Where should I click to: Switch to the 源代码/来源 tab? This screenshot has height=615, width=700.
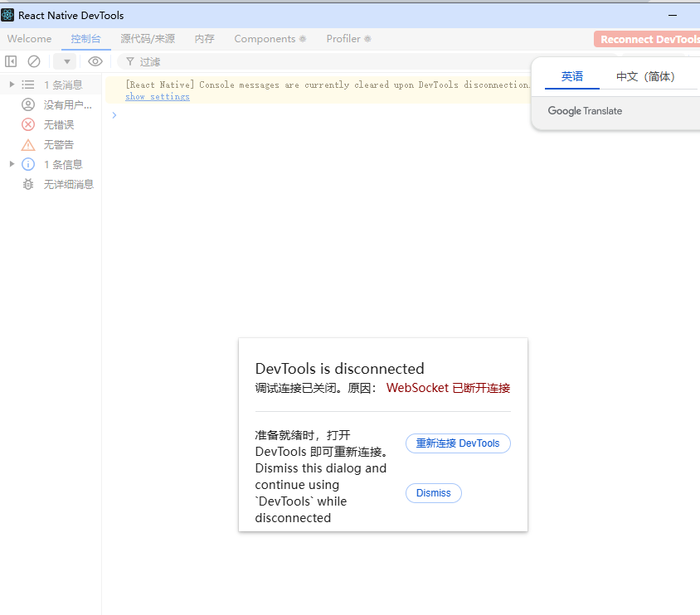[148, 39]
